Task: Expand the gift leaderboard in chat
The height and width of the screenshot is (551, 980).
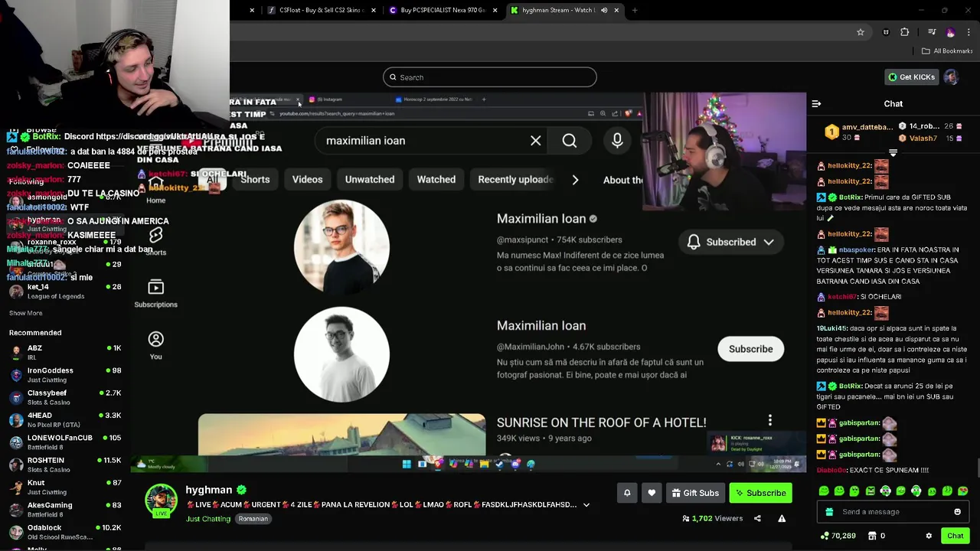Action: 893,153
